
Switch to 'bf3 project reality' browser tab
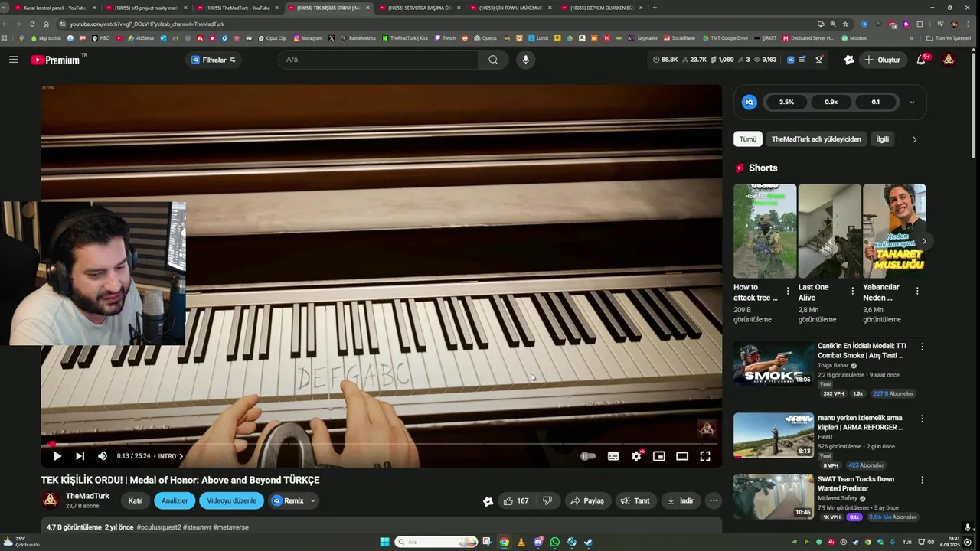click(x=145, y=8)
